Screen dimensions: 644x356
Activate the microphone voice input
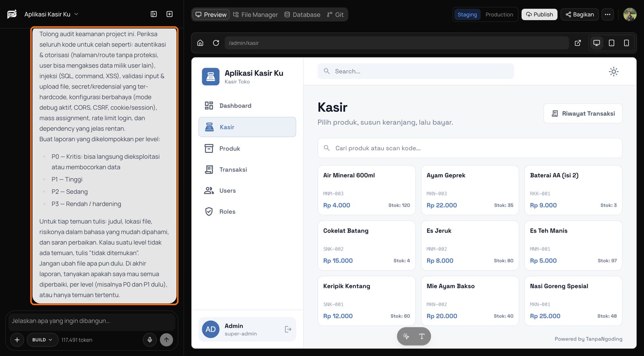tap(150, 340)
